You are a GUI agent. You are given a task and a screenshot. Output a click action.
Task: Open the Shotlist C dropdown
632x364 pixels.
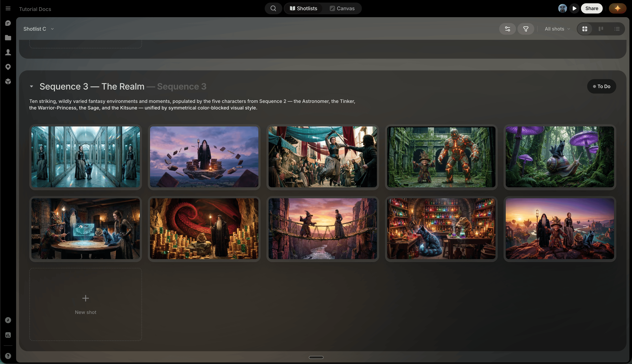pyautogui.click(x=39, y=29)
